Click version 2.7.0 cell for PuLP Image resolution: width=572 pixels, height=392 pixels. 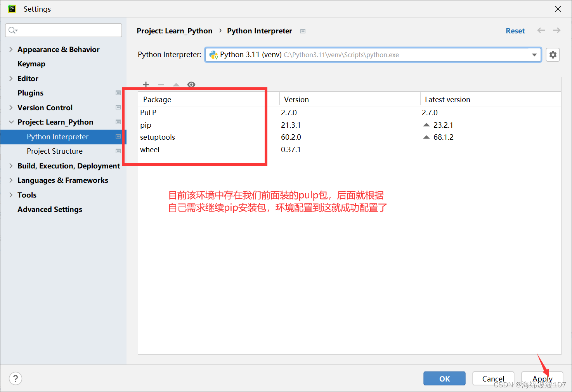289,113
